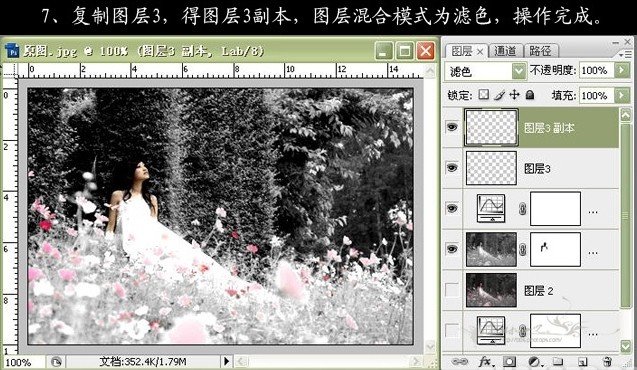637x370 pixels.
Task: Hide the masked photo layer
Action: (x=452, y=249)
